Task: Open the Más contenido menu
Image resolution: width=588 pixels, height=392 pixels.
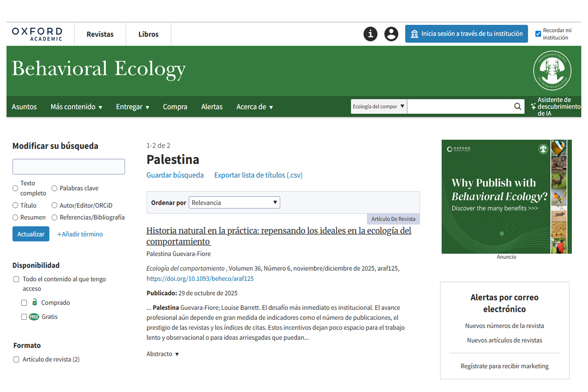Action: coord(76,107)
